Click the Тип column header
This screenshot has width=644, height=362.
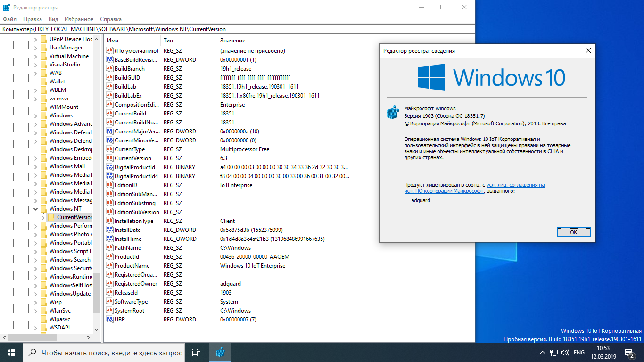189,41
